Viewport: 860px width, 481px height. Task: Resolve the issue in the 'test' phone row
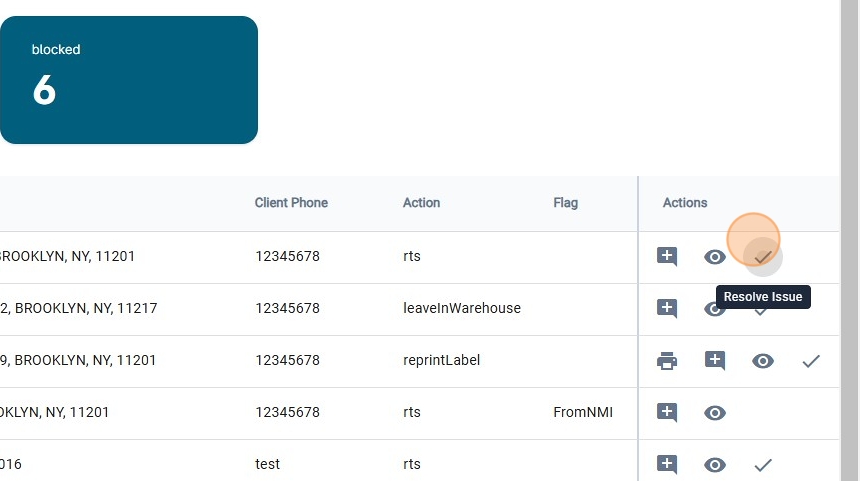coord(763,465)
